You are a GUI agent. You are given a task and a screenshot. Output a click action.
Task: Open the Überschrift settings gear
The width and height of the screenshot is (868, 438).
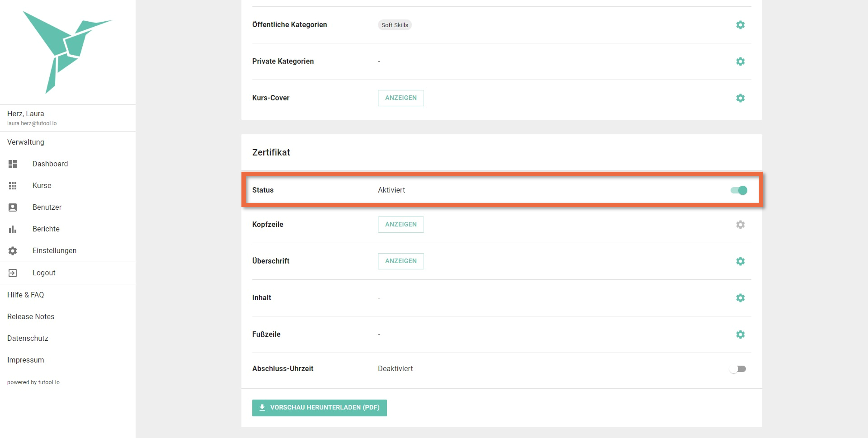point(740,261)
